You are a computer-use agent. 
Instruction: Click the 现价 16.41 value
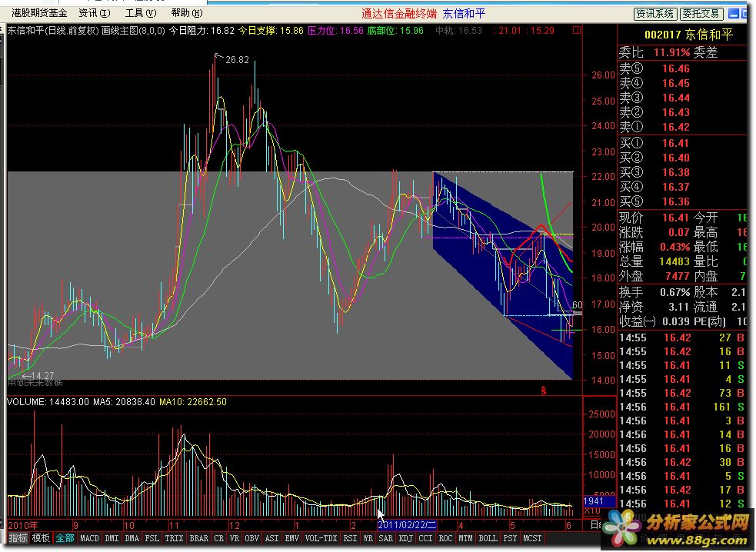tap(675, 218)
